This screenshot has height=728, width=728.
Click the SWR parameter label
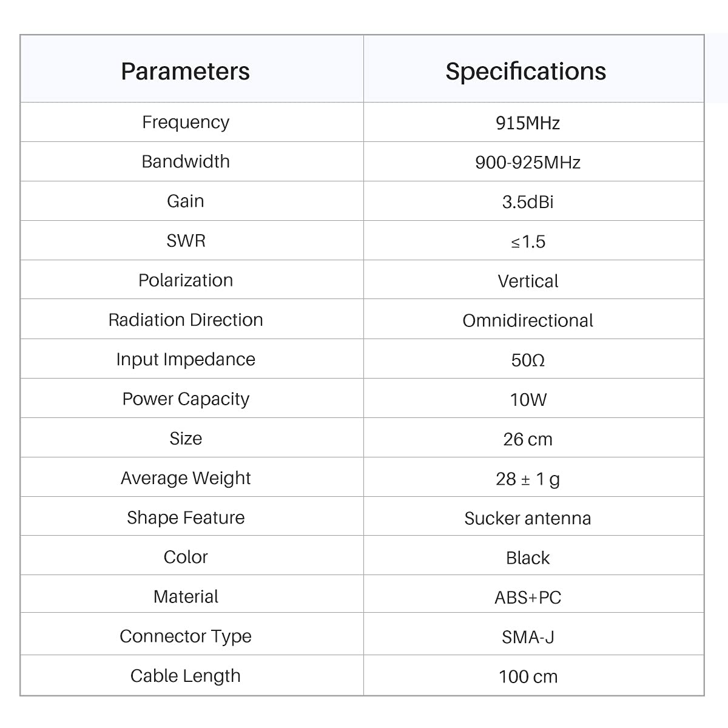tap(186, 241)
